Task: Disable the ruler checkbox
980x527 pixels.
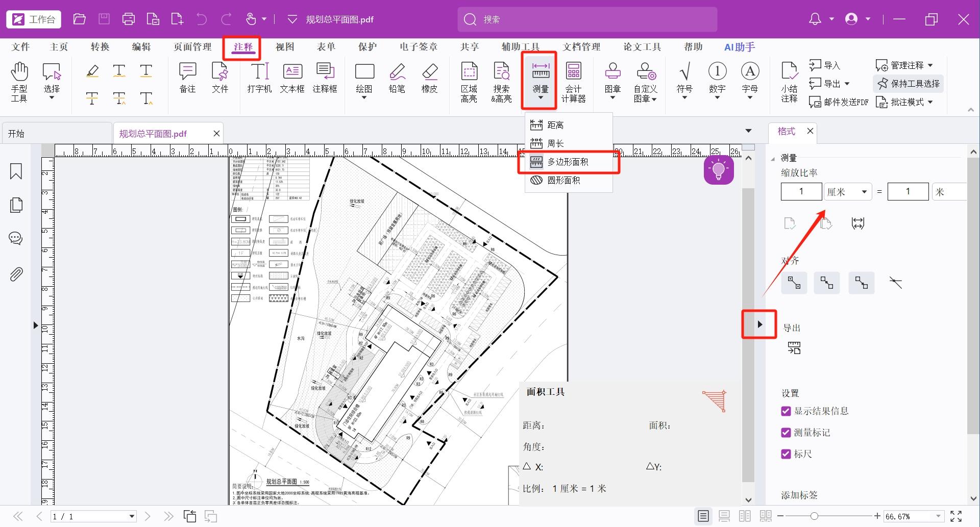Action: coord(786,454)
